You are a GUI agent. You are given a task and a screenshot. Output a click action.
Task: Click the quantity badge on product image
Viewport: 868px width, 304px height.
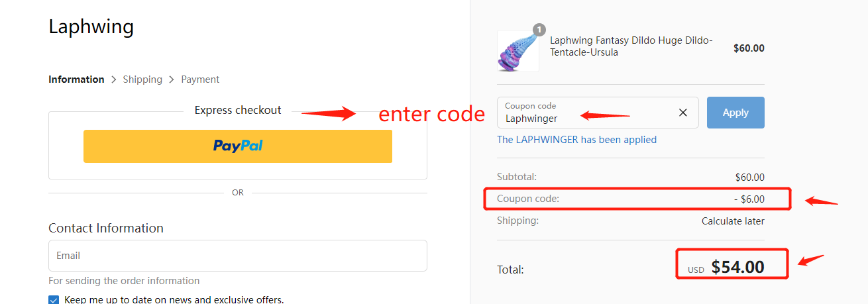[539, 30]
